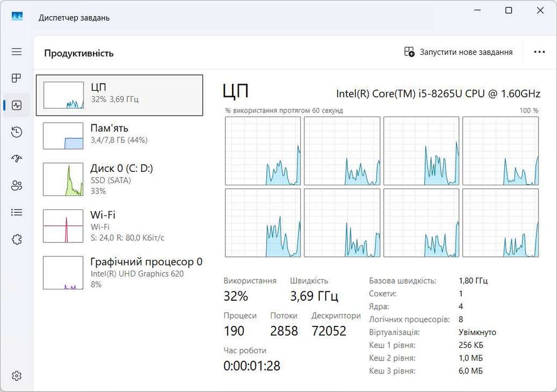This screenshot has height=392, width=557.
Task: Open the three-dot more options menu
Action: click(539, 52)
